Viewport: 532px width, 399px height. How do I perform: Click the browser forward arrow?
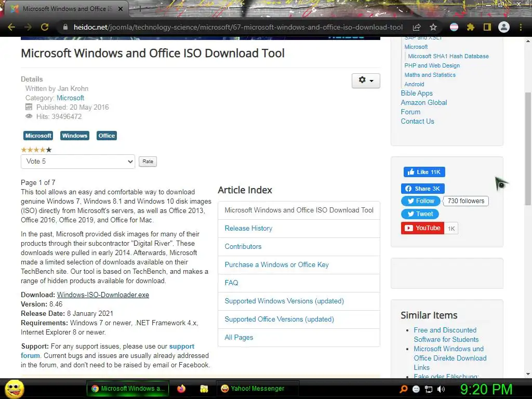[x=28, y=27]
